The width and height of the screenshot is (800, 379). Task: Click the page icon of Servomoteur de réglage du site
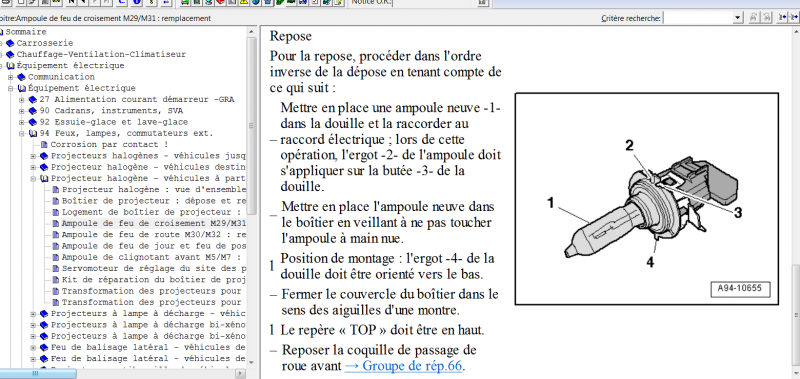(56, 268)
